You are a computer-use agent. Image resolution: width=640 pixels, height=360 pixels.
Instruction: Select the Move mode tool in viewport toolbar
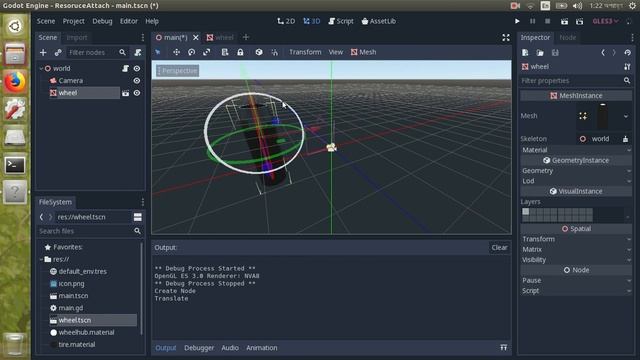(x=176, y=52)
